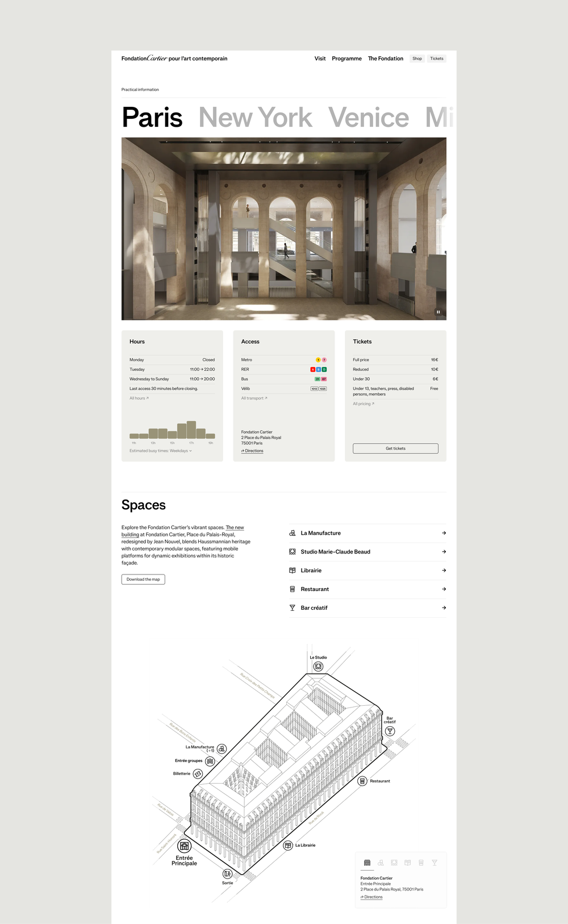This screenshot has width=568, height=924.
Task: Click the Bar créatif cocktail icon on map
Action: (x=390, y=731)
